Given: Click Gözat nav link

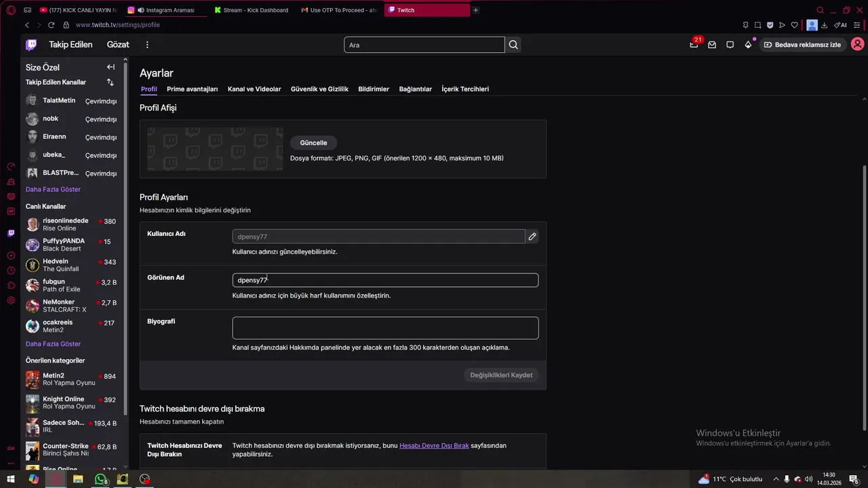Looking at the screenshot, I should (x=118, y=45).
